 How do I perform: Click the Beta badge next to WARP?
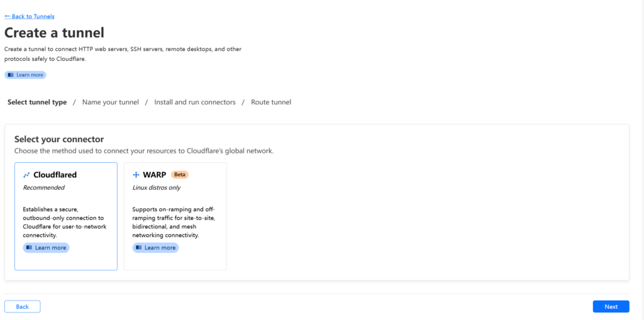pos(180,175)
